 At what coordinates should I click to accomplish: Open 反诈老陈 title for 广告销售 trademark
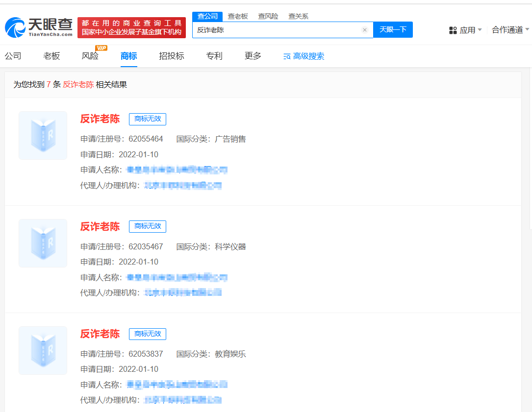[x=100, y=119]
